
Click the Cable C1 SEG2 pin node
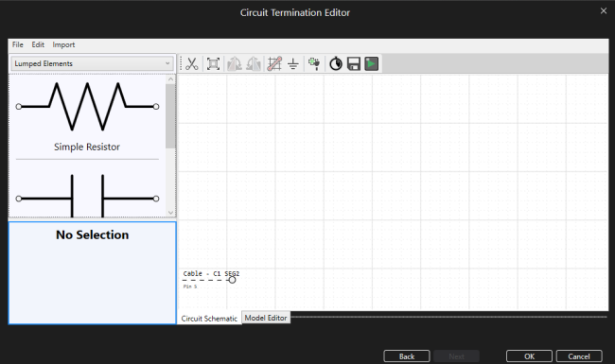[232, 280]
